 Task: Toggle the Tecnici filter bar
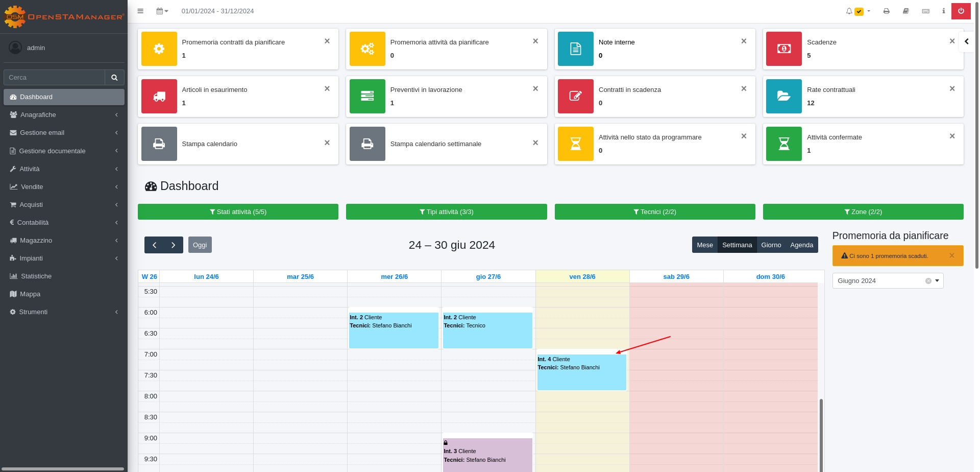654,211
